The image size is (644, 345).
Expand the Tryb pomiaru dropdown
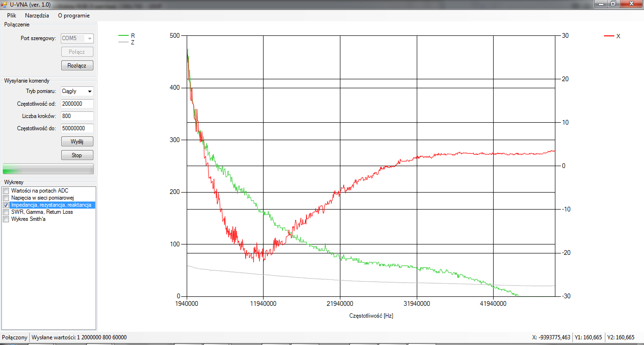point(90,91)
